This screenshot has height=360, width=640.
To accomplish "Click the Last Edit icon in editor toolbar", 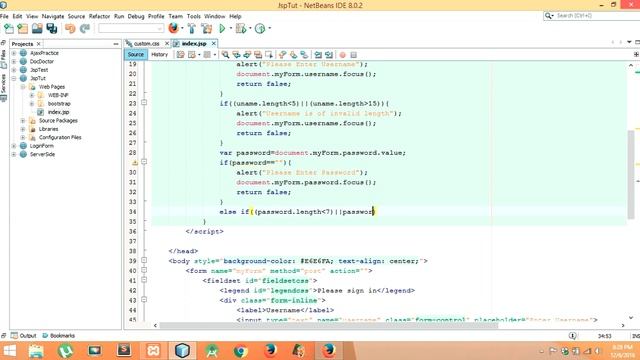I will [180, 55].
